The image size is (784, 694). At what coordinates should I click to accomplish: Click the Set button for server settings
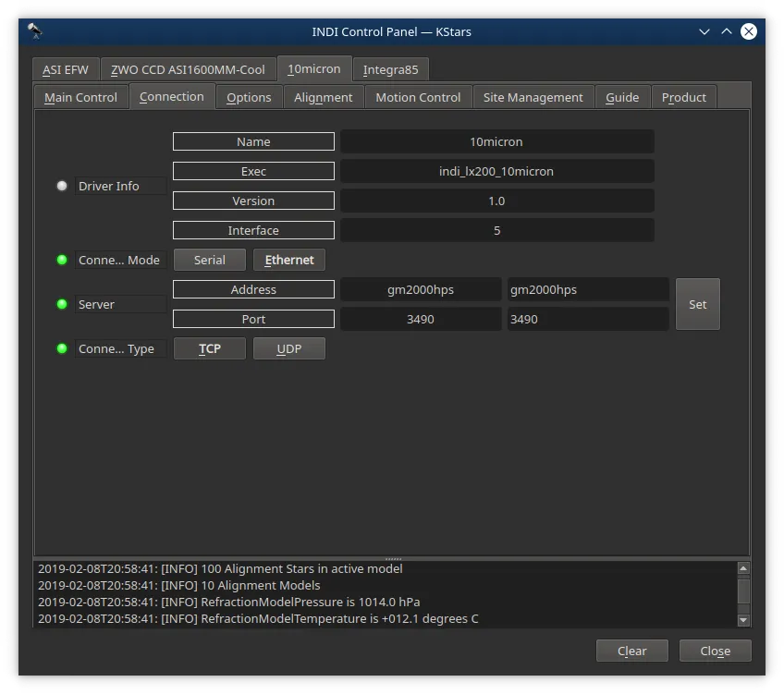(697, 304)
